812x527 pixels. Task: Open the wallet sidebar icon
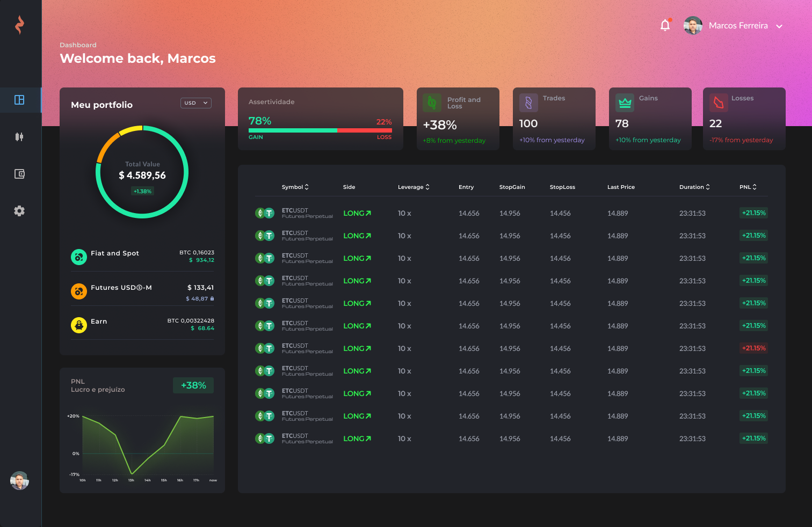point(19,174)
